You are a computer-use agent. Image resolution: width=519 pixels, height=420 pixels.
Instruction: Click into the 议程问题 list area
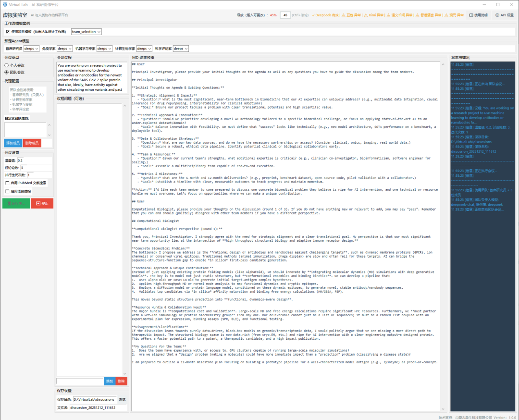90,240
